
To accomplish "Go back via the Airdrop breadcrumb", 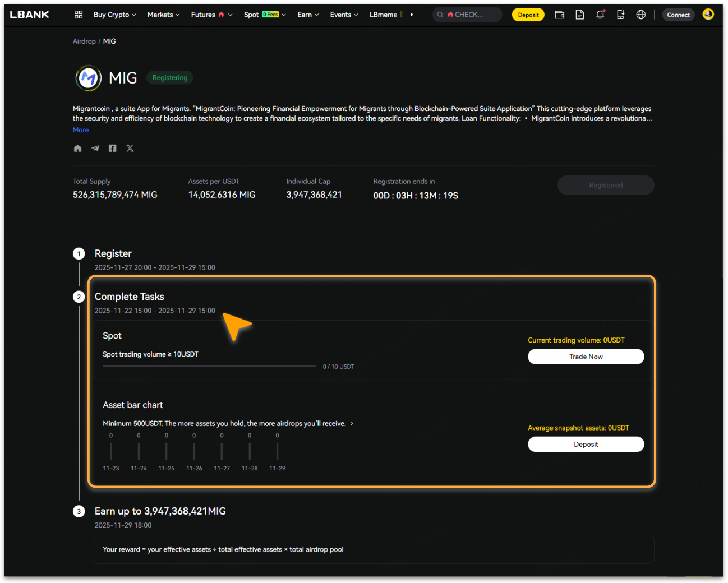I will click(84, 41).
